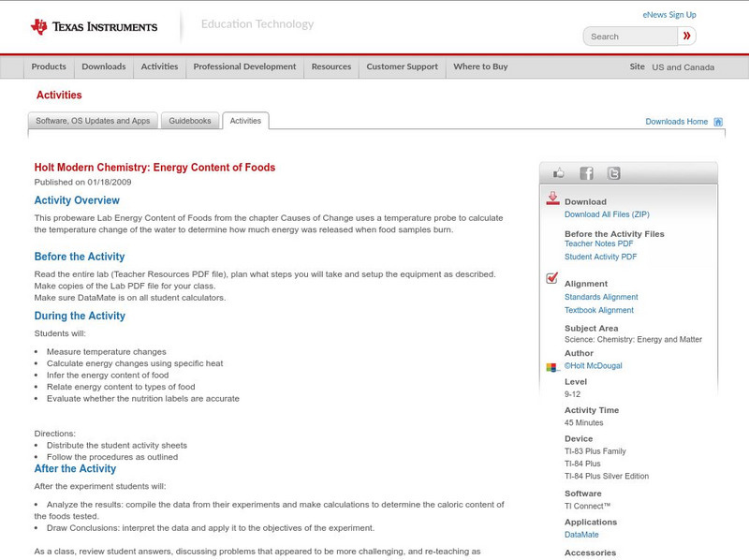Click the Holt McDougal author logo icon
The image size is (749, 560).
tap(551, 367)
